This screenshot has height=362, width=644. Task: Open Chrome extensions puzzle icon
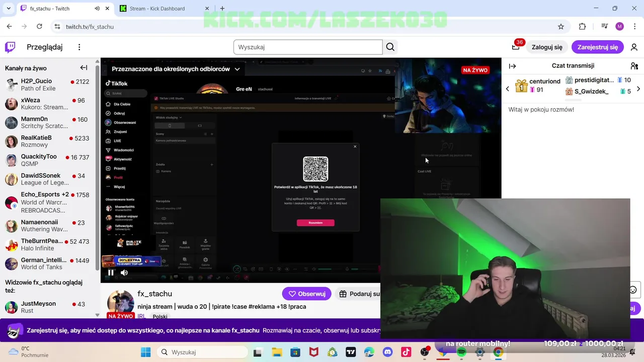582,27
